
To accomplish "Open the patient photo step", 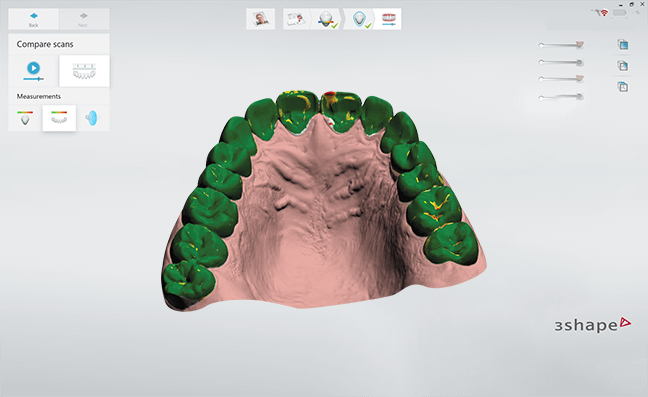I will 260,19.
